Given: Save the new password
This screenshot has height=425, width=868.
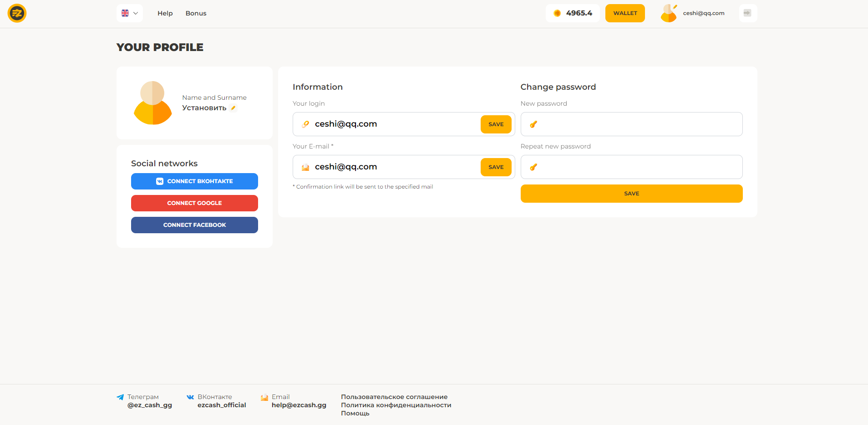Looking at the screenshot, I should click(x=631, y=194).
